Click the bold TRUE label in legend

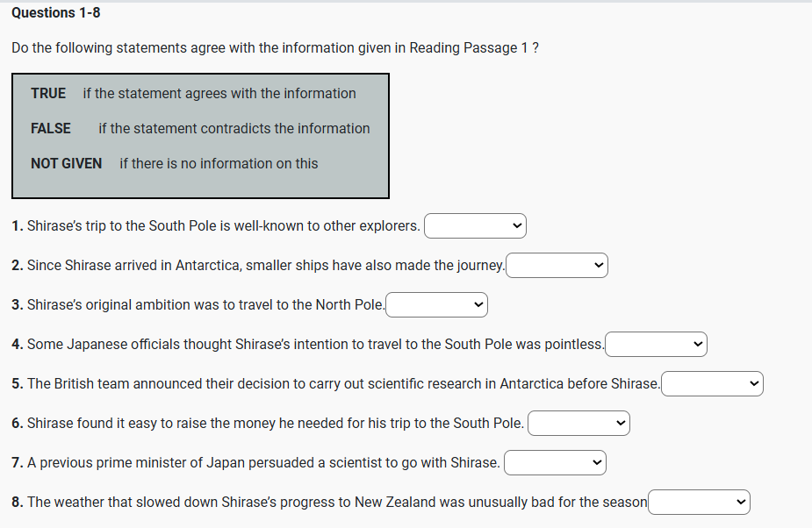pos(48,93)
